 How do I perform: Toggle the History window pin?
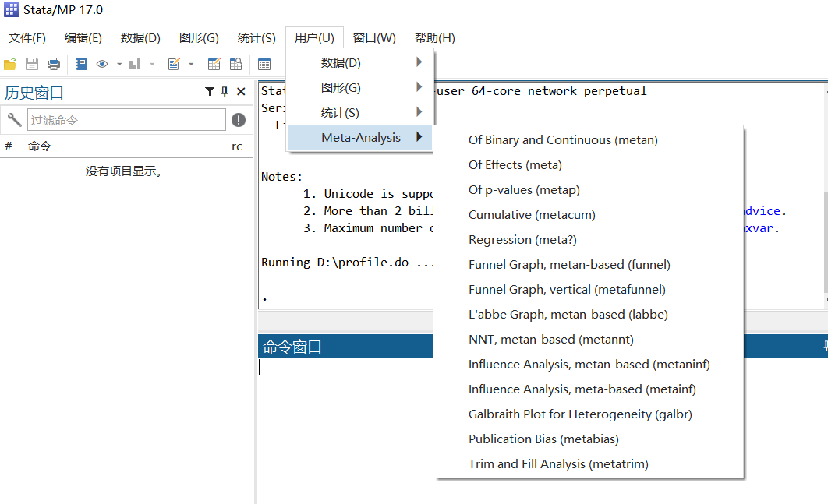(225, 92)
